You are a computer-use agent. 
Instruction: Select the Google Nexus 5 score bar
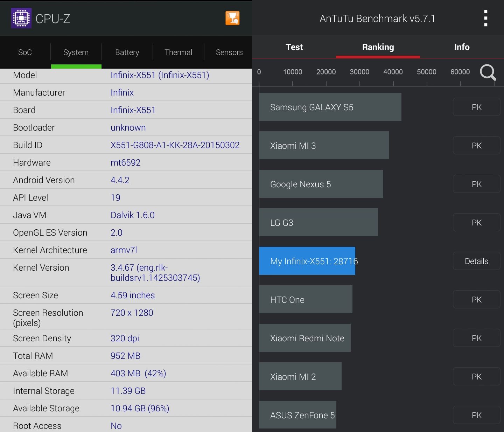click(321, 184)
